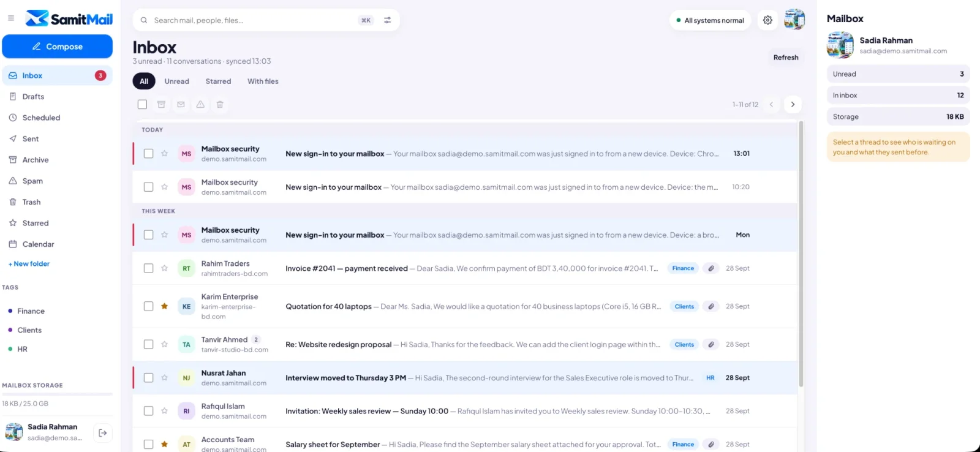
Task: Click the delete trash toolbar icon
Action: (220, 105)
